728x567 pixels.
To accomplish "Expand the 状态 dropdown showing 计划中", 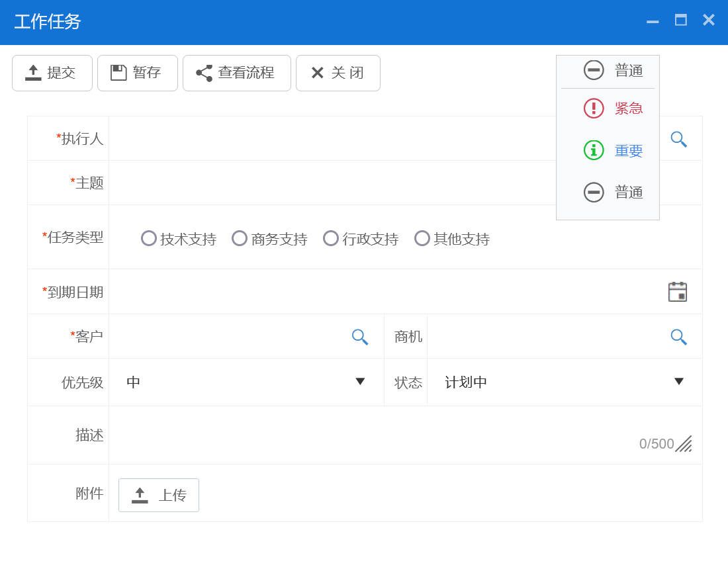I will 564,382.
